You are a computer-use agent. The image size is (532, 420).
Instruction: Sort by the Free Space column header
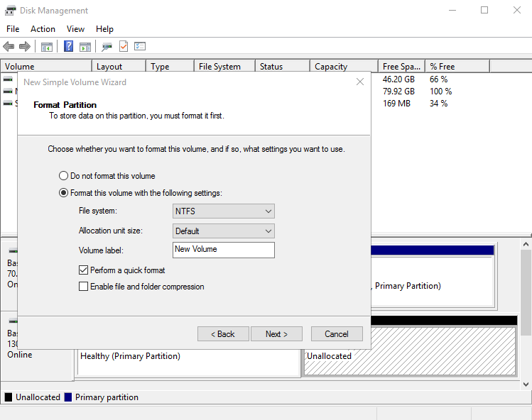point(402,67)
